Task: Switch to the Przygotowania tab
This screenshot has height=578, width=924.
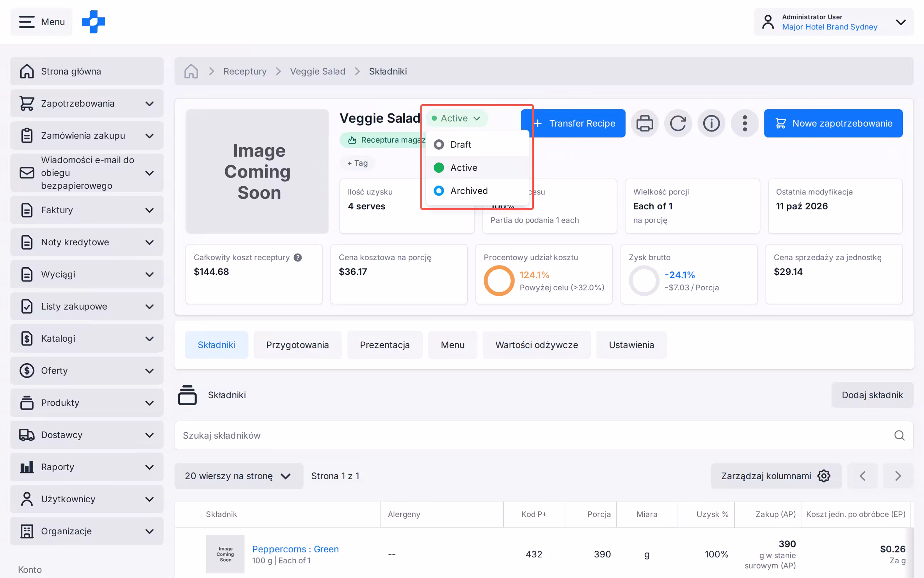Action: point(297,344)
